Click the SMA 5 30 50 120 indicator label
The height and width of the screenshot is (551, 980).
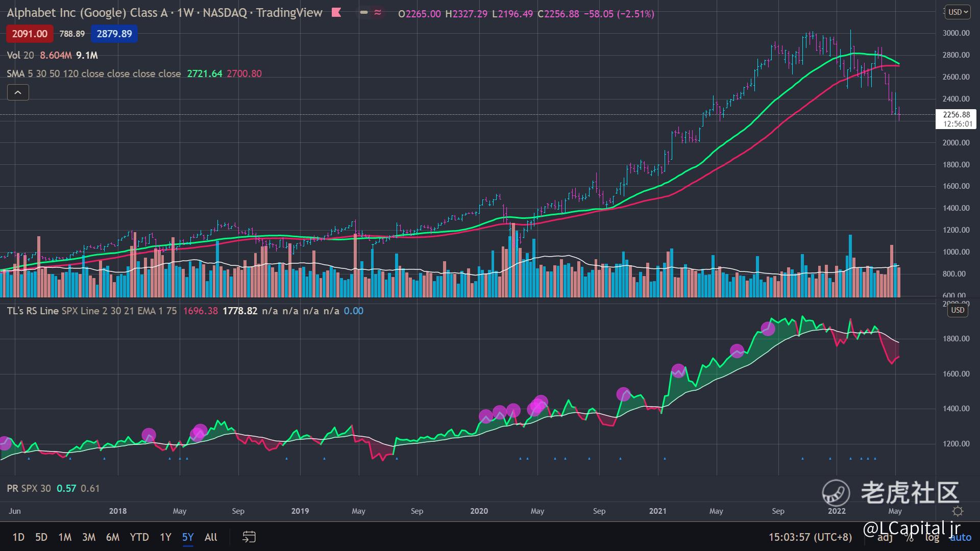(43, 73)
